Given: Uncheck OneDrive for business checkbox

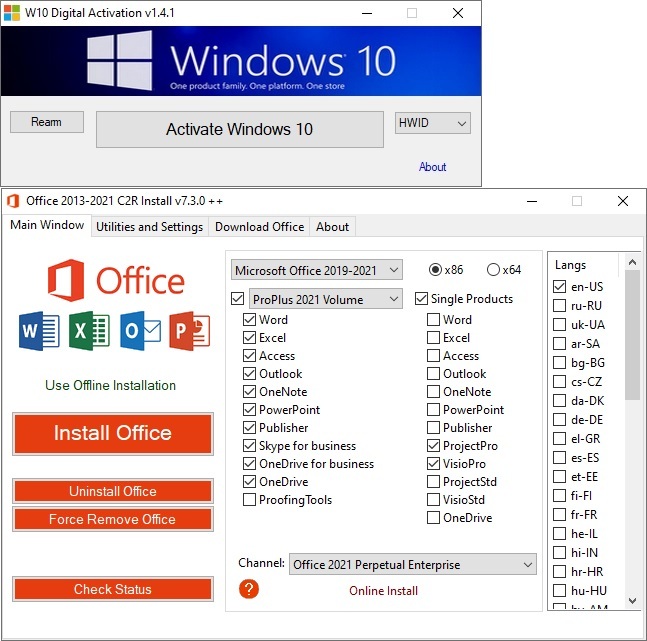Looking at the screenshot, I should click(x=249, y=464).
